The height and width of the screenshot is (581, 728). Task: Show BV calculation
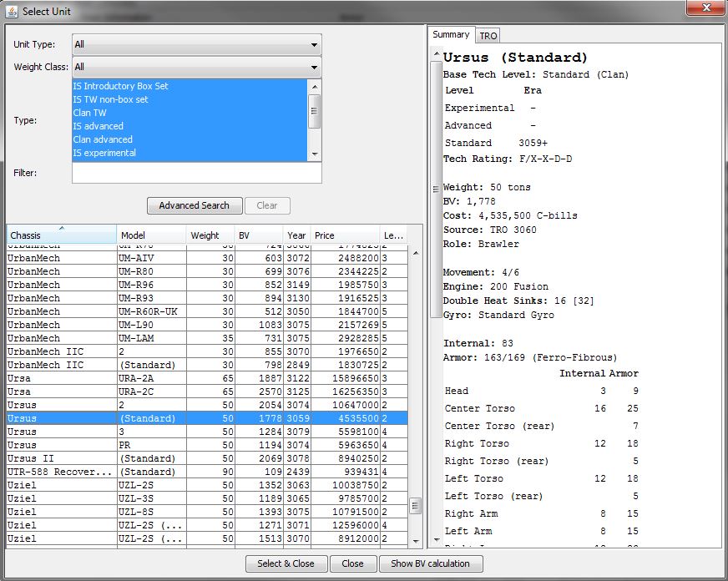click(x=431, y=563)
